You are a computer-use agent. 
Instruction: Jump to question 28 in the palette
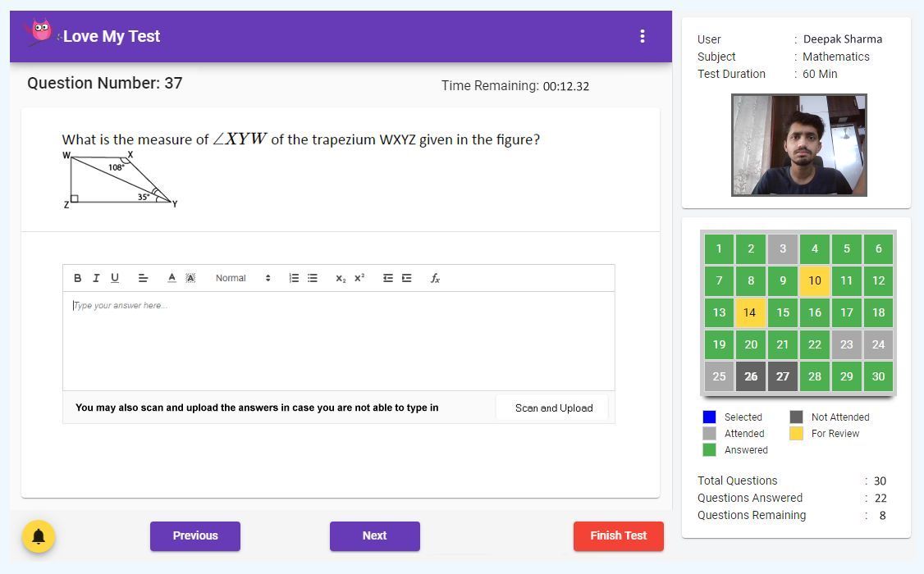(814, 376)
